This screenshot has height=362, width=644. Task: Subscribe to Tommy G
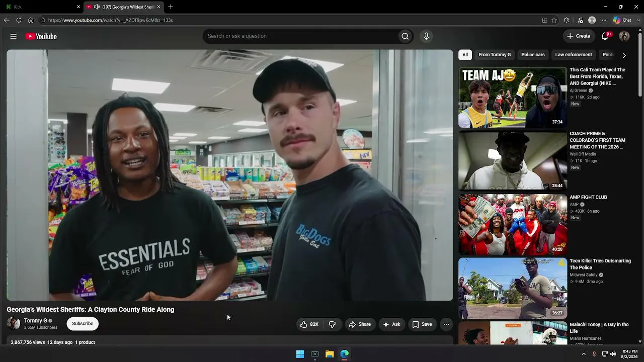click(x=83, y=324)
